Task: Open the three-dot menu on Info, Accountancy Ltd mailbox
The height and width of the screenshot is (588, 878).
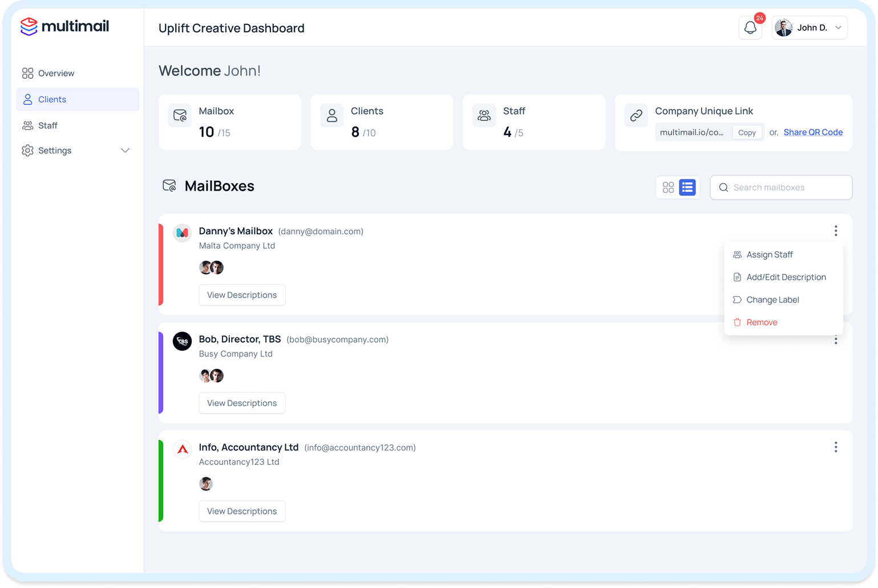Action: tap(835, 447)
